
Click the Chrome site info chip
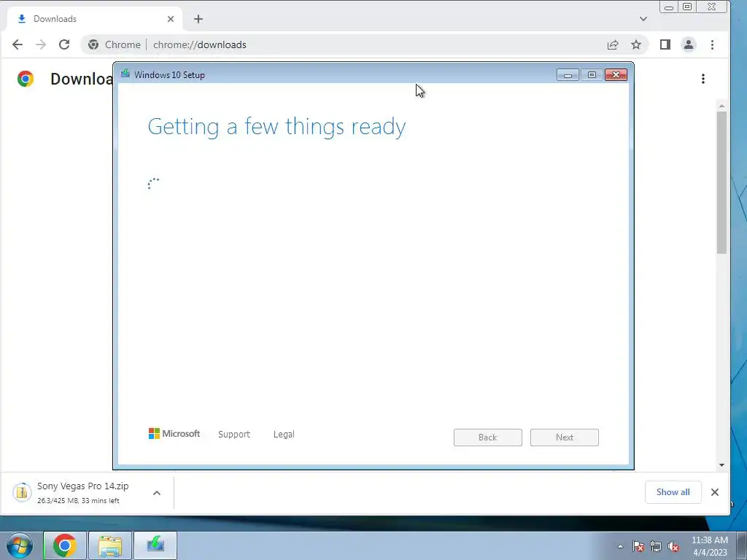(115, 44)
